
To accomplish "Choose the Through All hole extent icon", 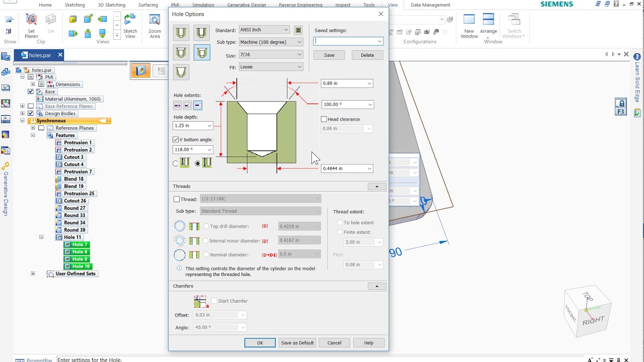I will [177, 105].
